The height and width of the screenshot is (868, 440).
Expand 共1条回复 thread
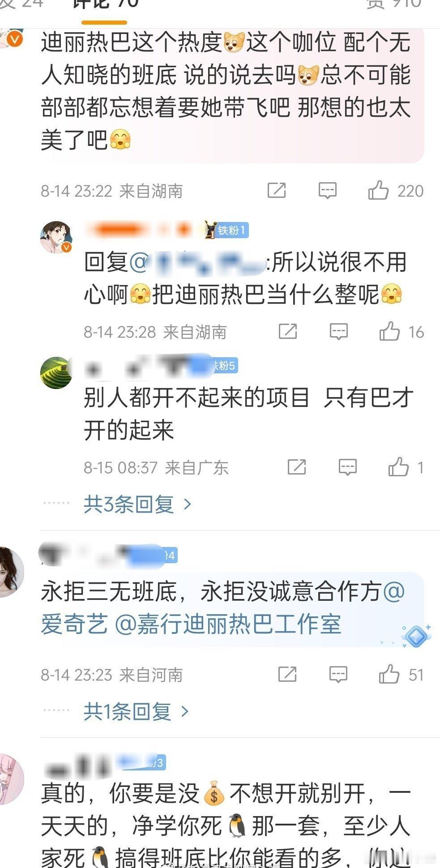[136, 711]
